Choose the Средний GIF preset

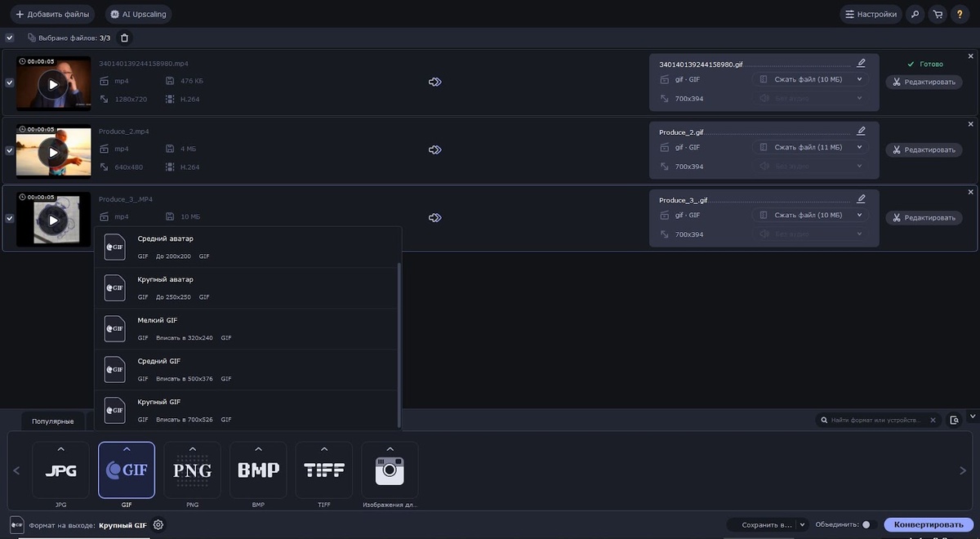point(246,369)
